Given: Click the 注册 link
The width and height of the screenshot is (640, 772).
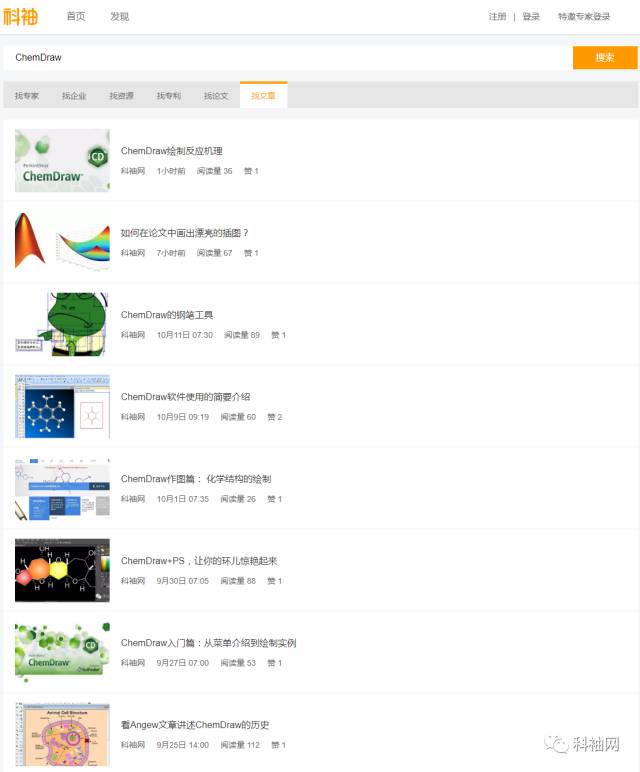Looking at the screenshot, I should (497, 17).
